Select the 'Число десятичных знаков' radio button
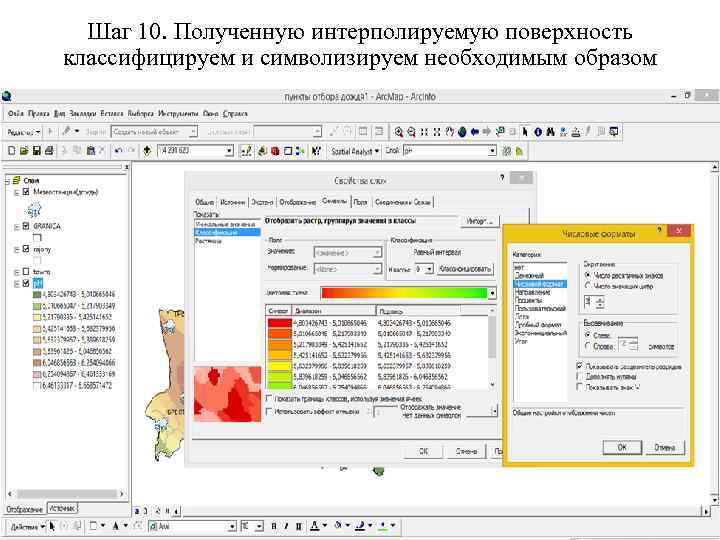The height and width of the screenshot is (540, 720). tap(587, 275)
